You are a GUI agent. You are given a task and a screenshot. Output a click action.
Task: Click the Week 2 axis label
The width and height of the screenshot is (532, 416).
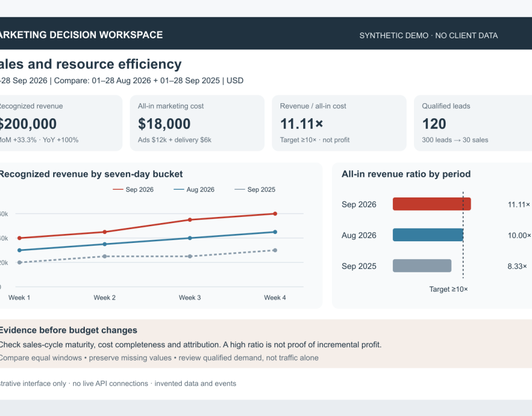point(105,297)
